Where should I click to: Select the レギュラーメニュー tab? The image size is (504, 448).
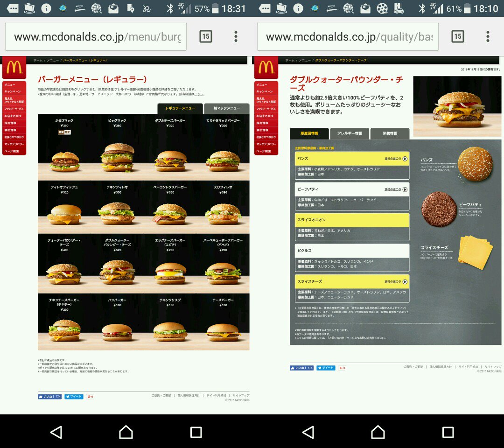point(180,108)
